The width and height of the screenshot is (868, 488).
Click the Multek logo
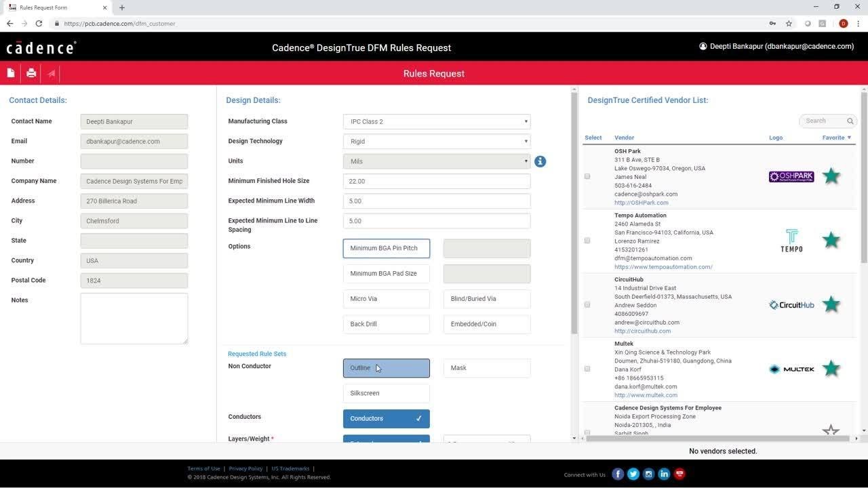point(791,369)
